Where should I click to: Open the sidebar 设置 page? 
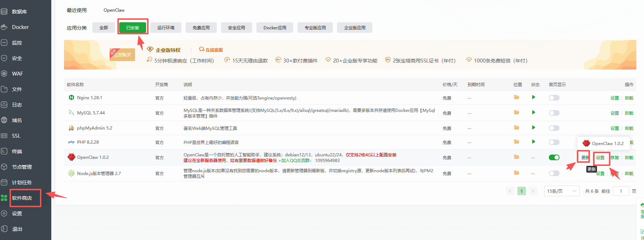[x=17, y=214]
